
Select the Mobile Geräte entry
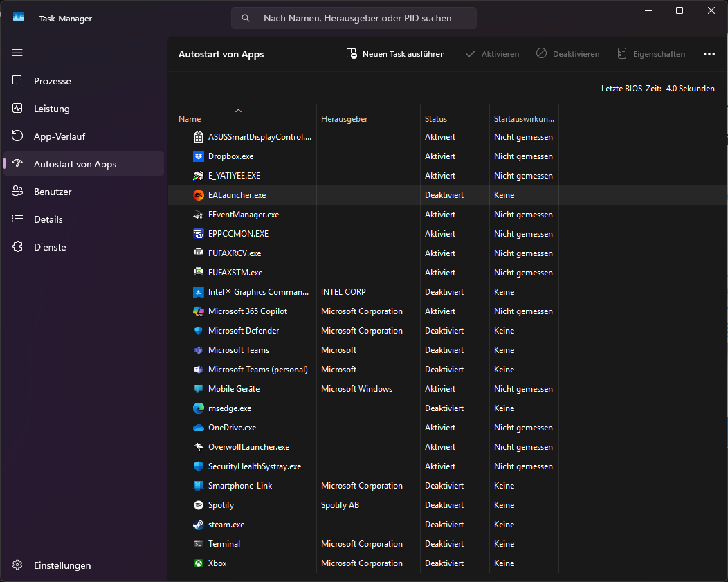pyautogui.click(x=448, y=389)
